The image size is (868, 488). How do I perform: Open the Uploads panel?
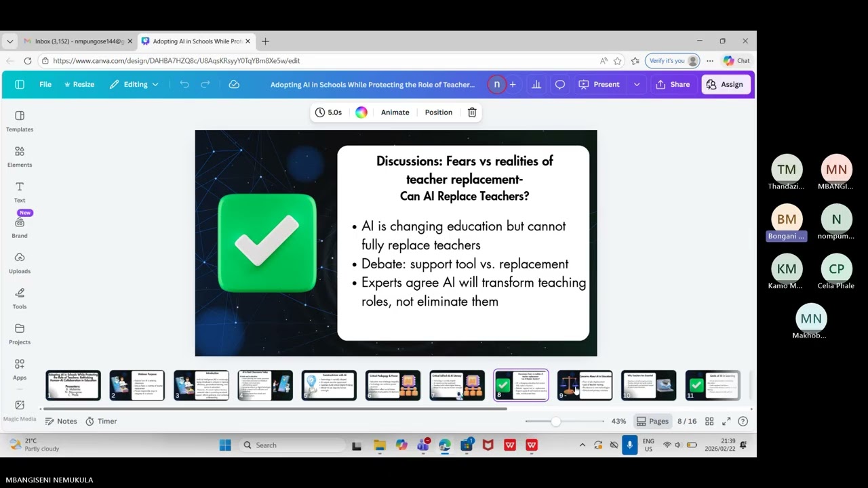coord(20,263)
